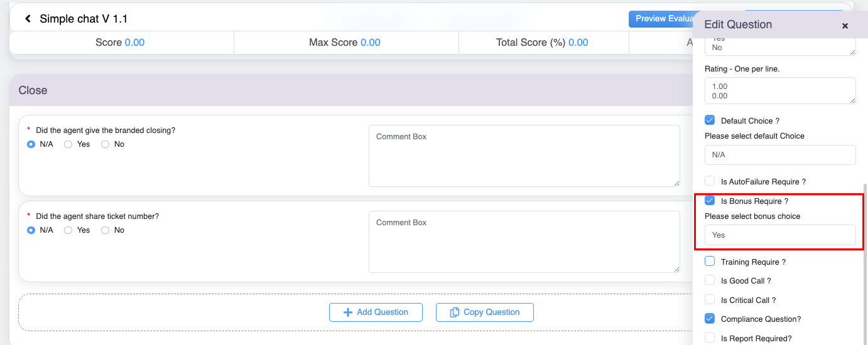Open the bonus choice dropdown showing Yes

tap(779, 235)
